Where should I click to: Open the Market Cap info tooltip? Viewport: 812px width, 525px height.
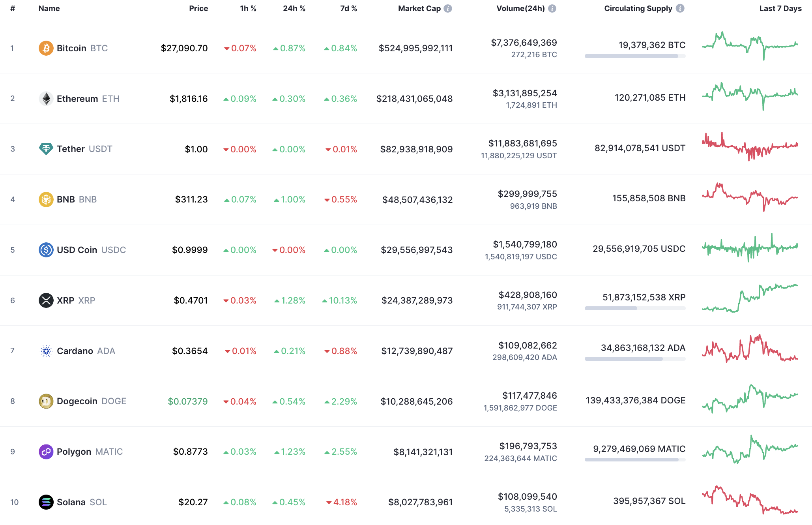[x=448, y=8]
